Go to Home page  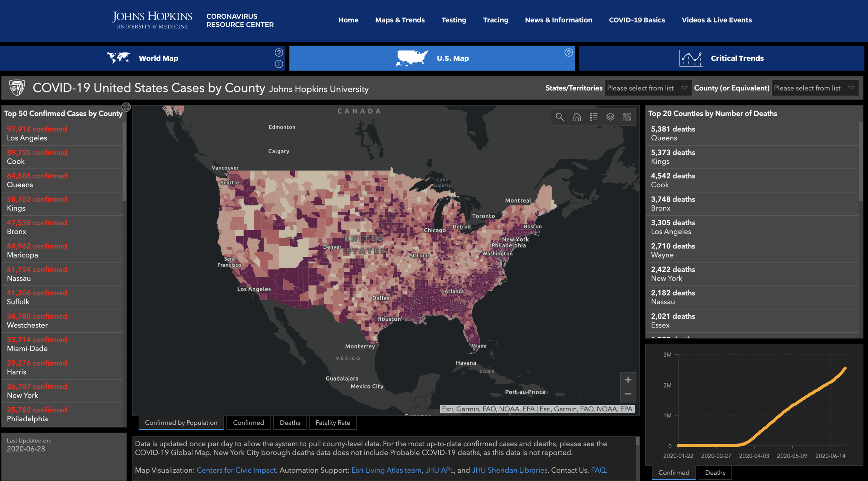(x=348, y=20)
